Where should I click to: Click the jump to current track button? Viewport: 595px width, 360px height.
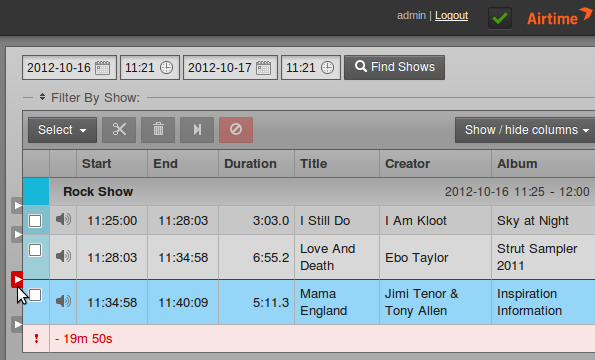coord(197,130)
